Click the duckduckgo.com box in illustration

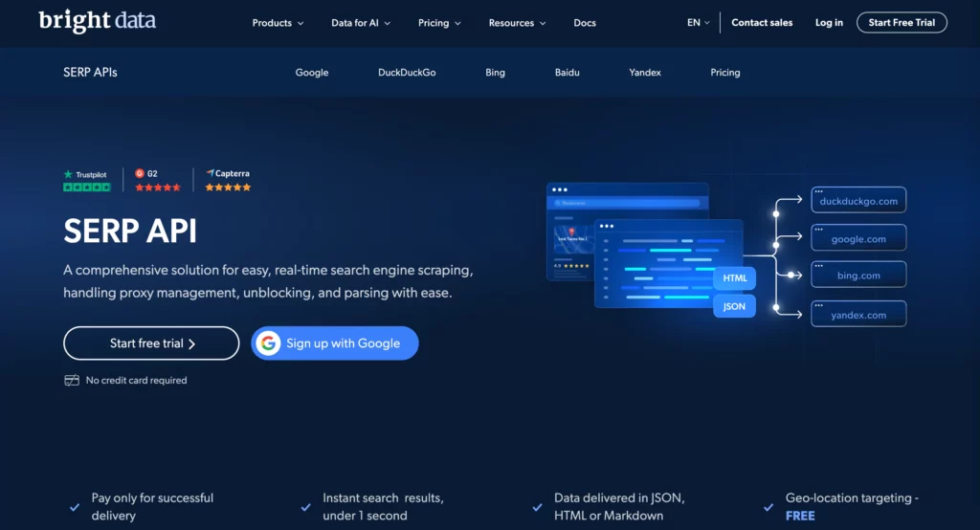point(858,200)
